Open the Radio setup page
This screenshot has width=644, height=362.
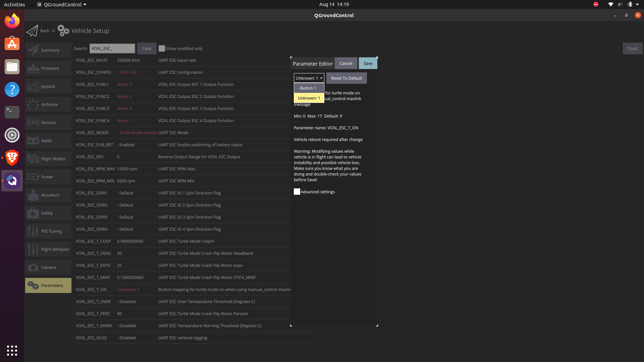[48, 141]
